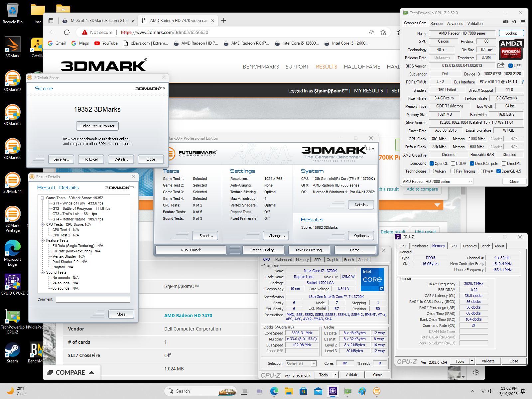This screenshot has height=399, width=532.
Task: Click the Lookup button in GPU-Z
Action: pos(511,33)
